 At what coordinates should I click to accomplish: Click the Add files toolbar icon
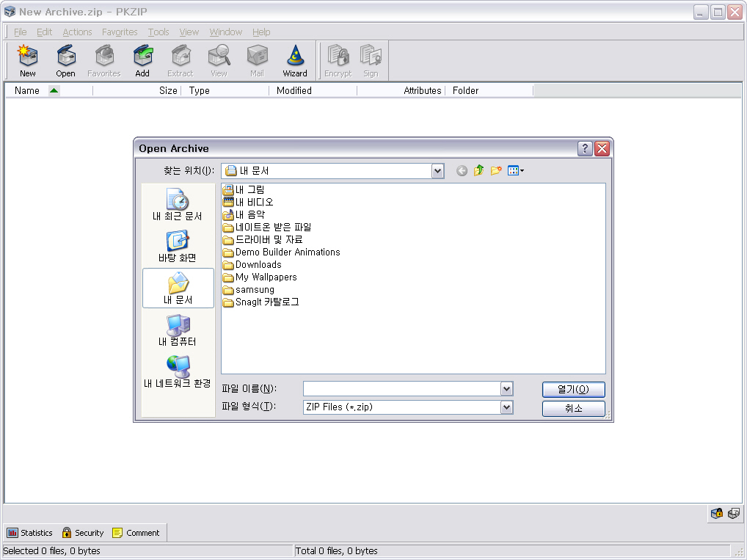pos(142,60)
